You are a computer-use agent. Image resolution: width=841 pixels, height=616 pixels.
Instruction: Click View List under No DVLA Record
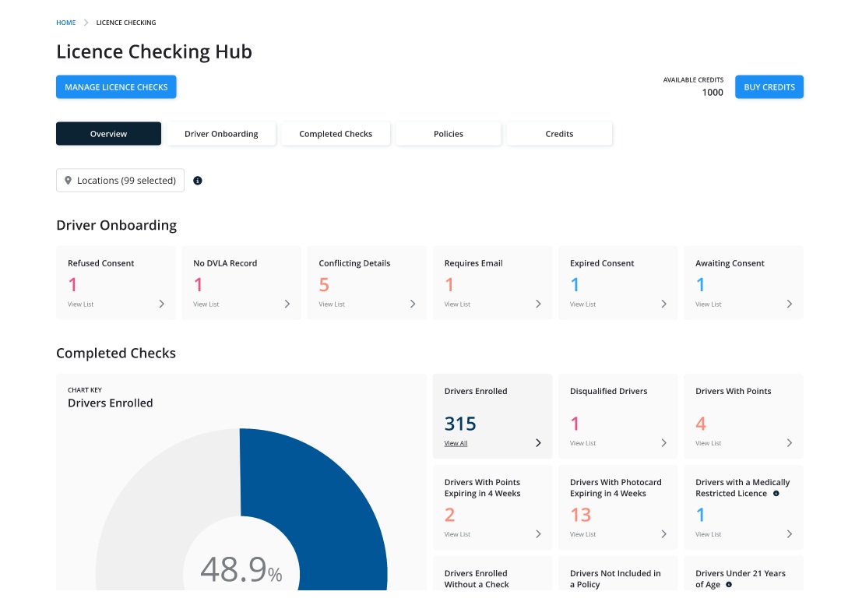tap(206, 304)
